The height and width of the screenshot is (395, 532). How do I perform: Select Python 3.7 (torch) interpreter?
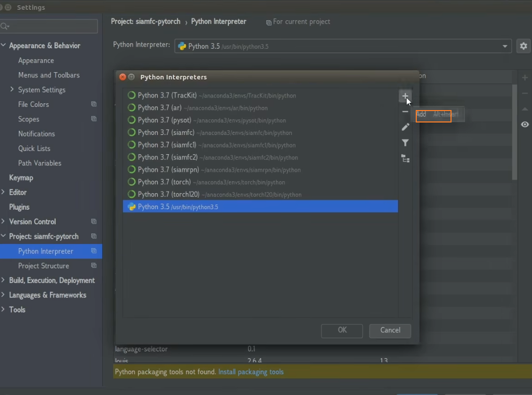pos(260,182)
